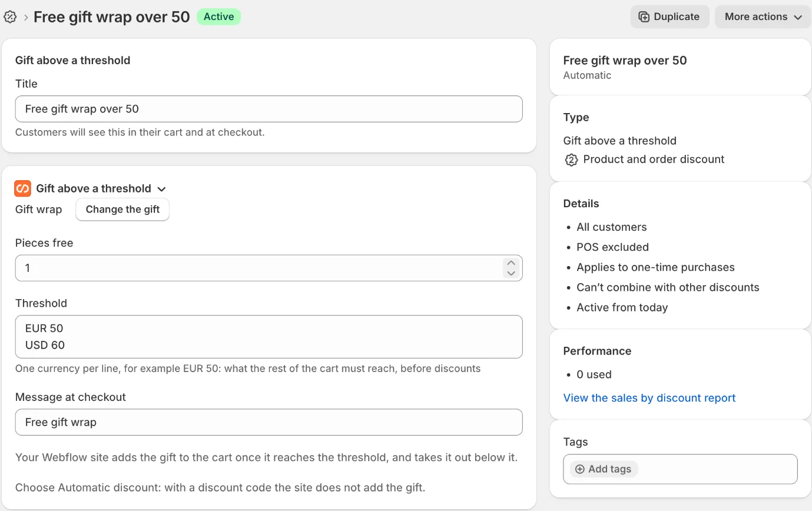Screen dimensions: 812x511
Task: Click the Duplicate button
Action: point(669,16)
